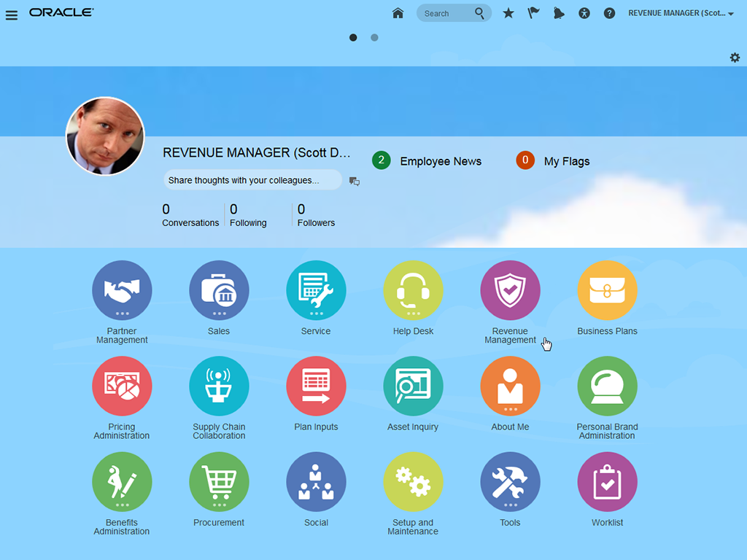Open the Plan Inputs icon

tap(316, 386)
